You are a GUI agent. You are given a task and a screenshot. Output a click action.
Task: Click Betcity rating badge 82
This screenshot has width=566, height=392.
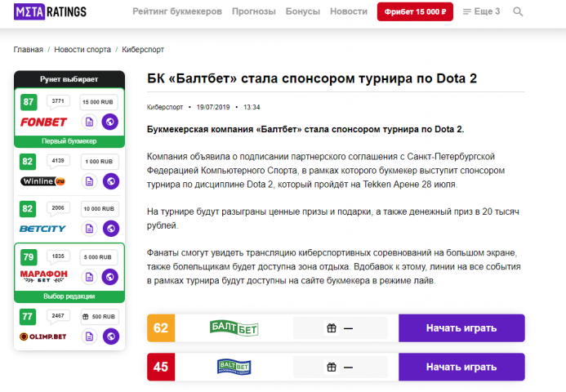[x=28, y=208]
